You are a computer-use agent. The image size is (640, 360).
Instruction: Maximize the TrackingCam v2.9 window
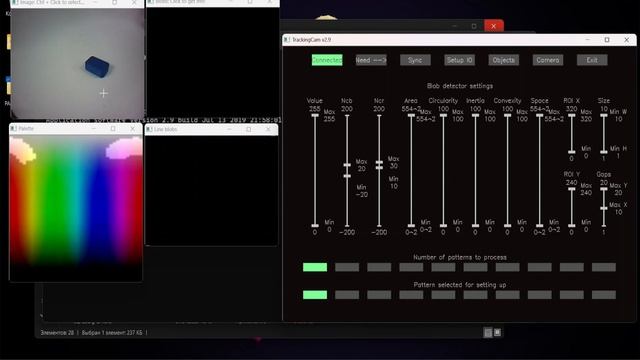pos(607,40)
